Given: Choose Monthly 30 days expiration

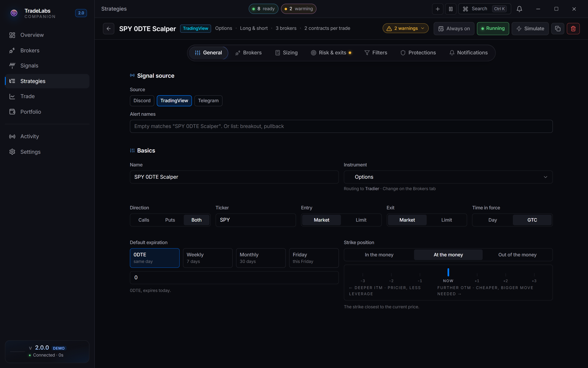Looking at the screenshot, I should coord(261,258).
